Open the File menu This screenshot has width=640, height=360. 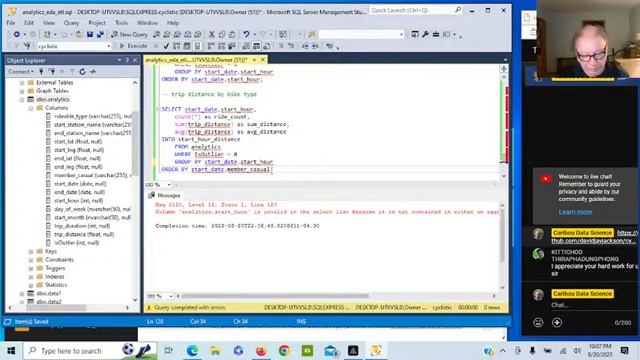tap(11, 23)
